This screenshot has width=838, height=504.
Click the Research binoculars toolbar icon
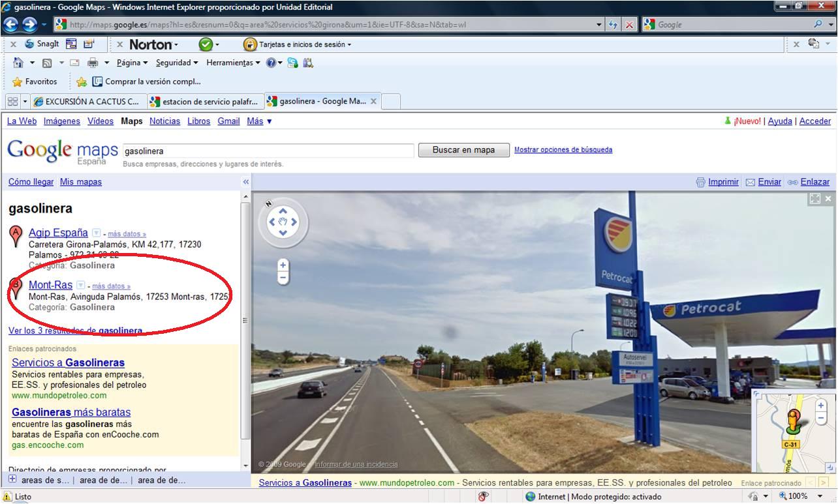point(308,63)
